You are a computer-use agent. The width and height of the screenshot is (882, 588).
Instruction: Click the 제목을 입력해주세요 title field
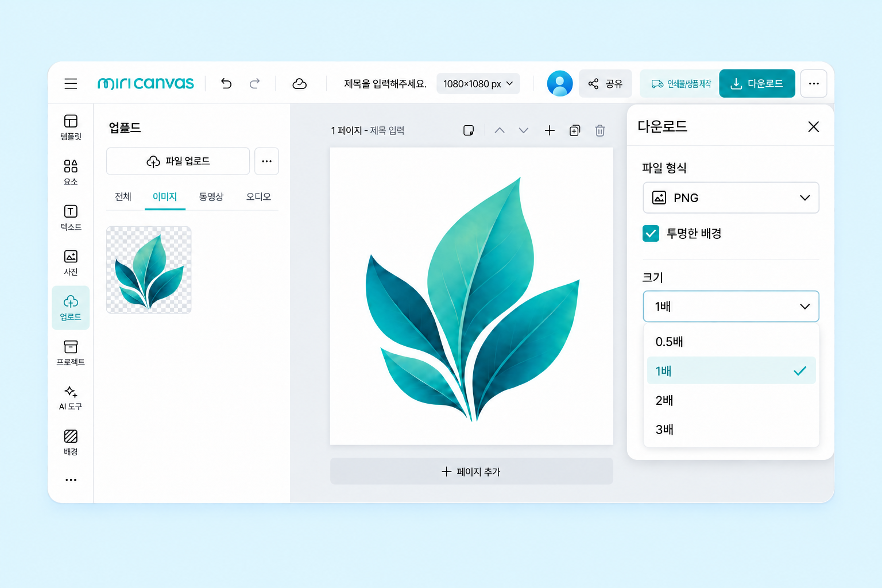tap(385, 84)
